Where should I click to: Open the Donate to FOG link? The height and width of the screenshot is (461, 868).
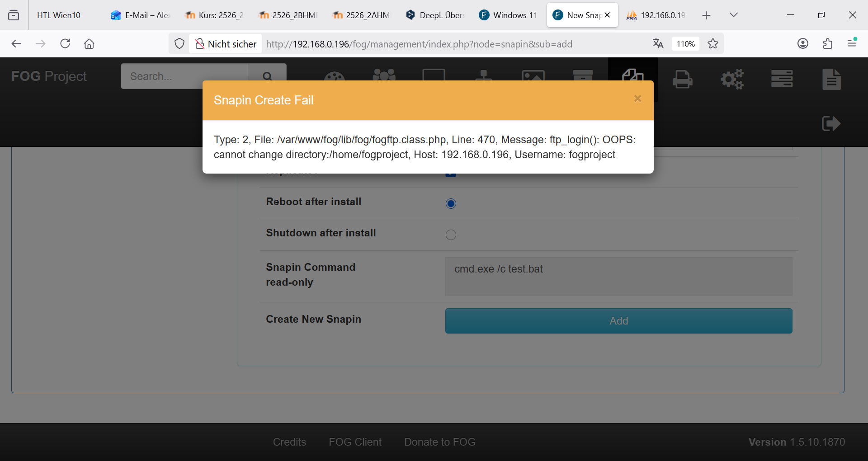click(440, 442)
